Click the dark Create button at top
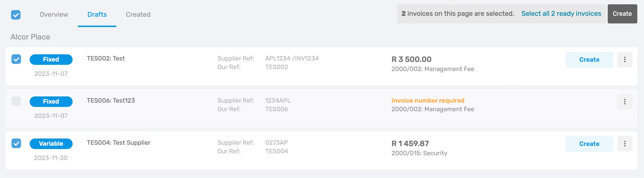Image resolution: width=644 pixels, height=178 pixels. (x=622, y=14)
